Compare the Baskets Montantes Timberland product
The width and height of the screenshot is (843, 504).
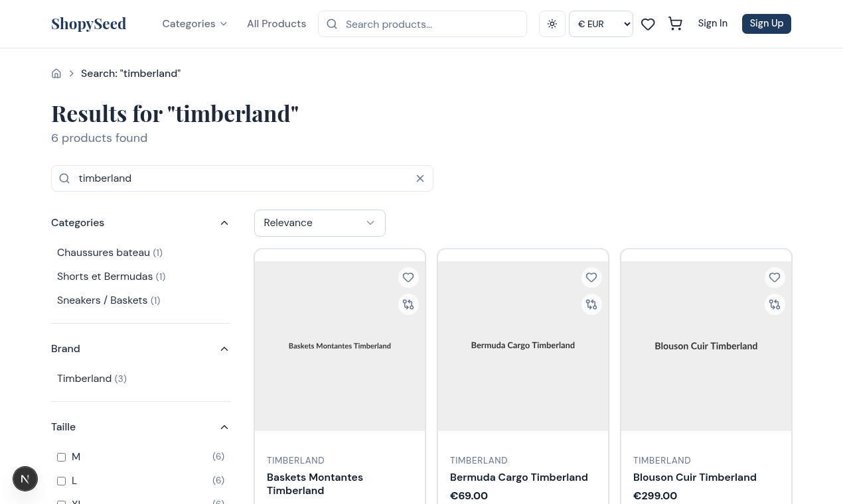pyautogui.click(x=408, y=304)
